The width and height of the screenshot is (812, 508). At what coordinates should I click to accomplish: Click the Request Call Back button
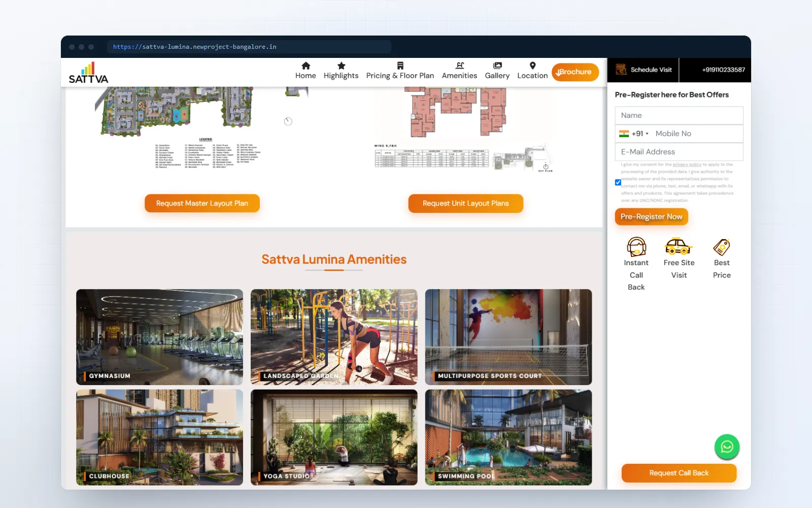(679, 473)
